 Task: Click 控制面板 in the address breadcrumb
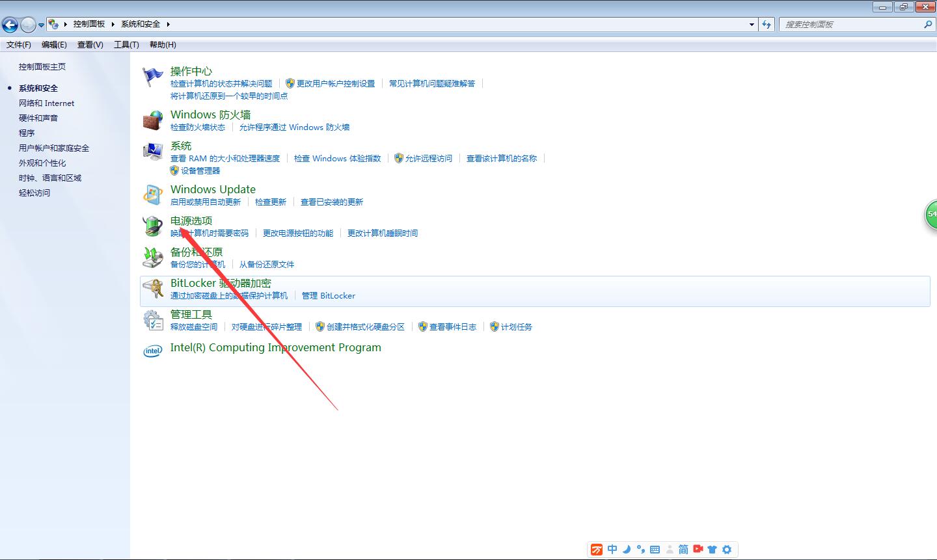coord(89,24)
